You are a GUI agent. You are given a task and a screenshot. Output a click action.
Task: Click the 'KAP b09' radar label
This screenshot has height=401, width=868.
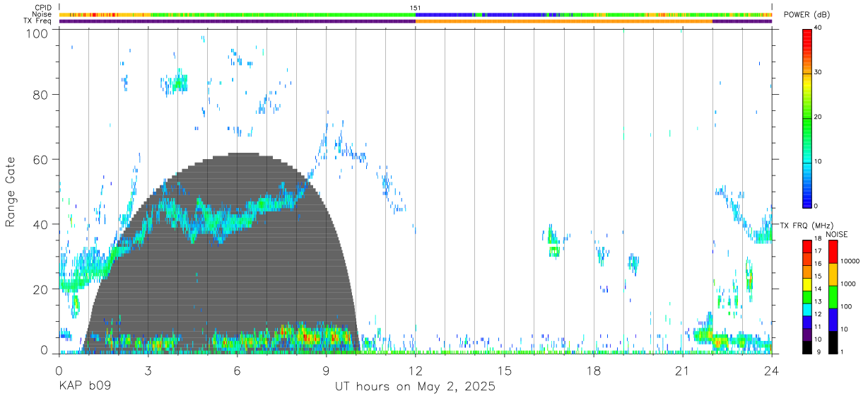click(84, 387)
